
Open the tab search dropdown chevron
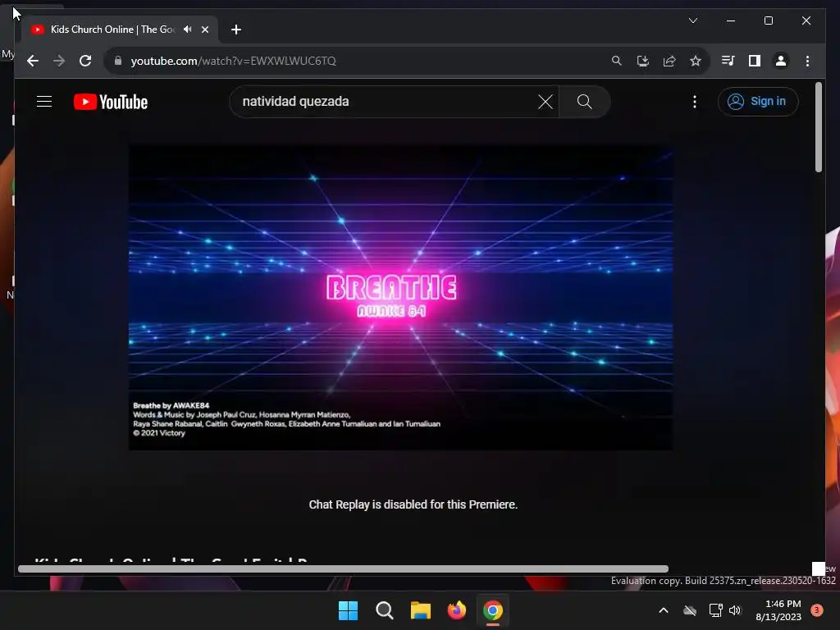click(x=693, y=21)
